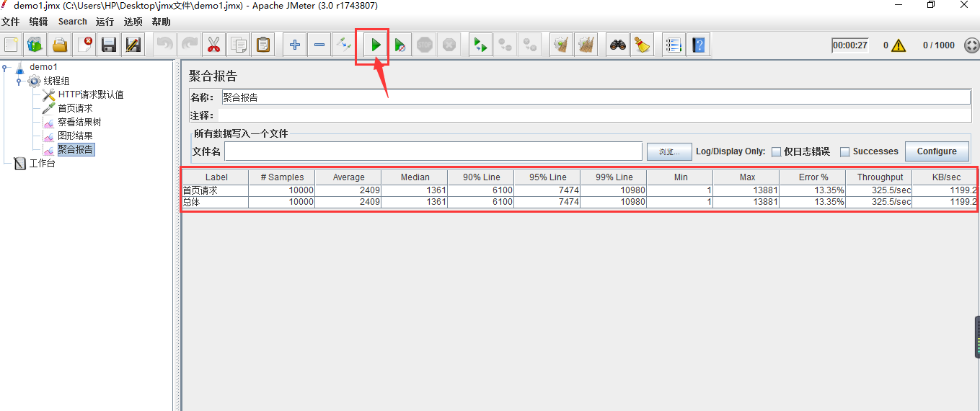Open the 文件 menu
This screenshot has height=411, width=980.
coord(11,22)
